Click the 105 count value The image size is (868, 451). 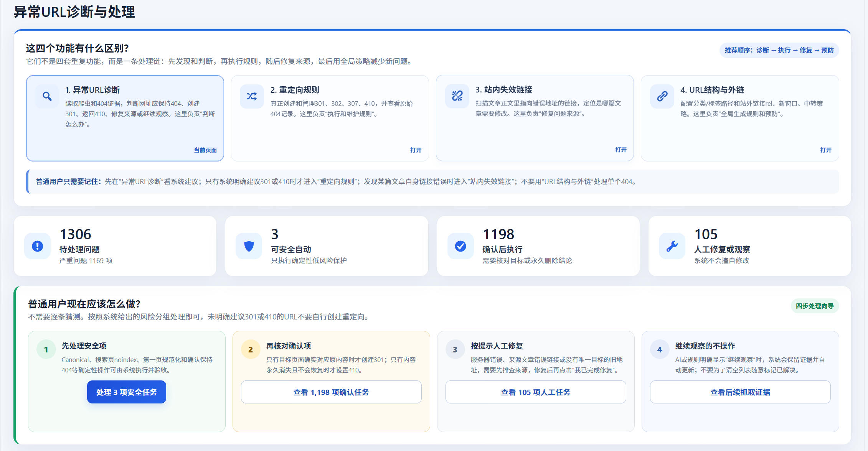(706, 234)
